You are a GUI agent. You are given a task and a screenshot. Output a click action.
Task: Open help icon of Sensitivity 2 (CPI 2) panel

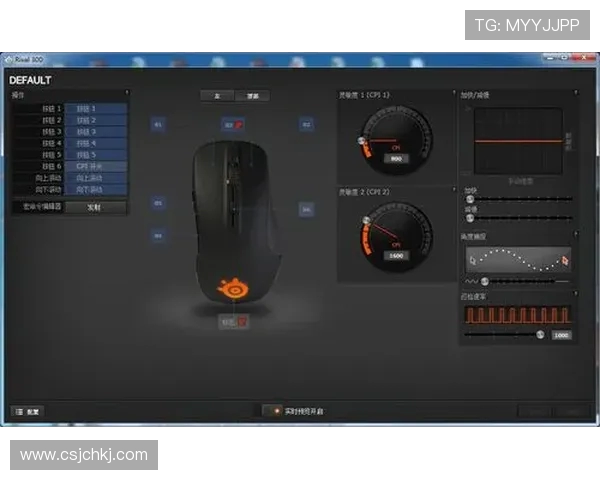click(454, 189)
